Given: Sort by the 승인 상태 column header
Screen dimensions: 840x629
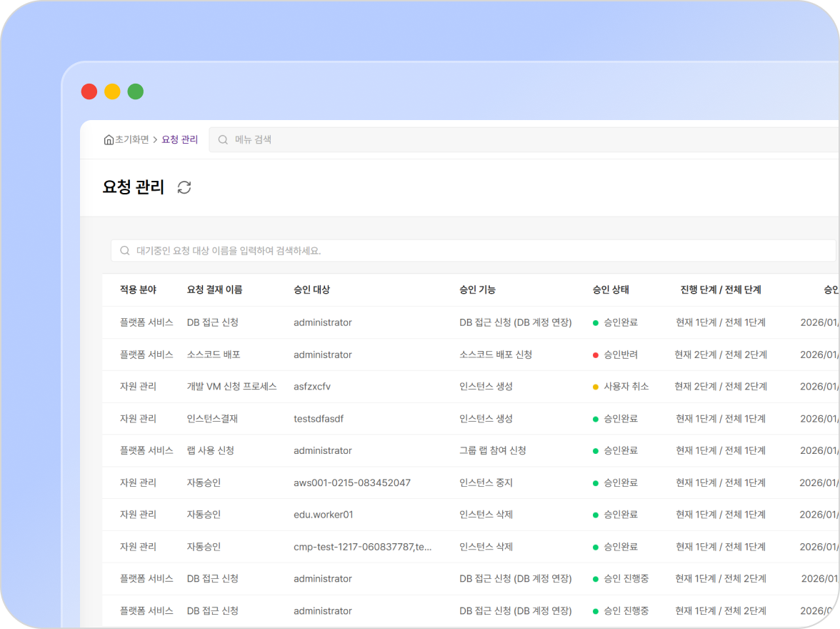Looking at the screenshot, I should pos(611,289).
